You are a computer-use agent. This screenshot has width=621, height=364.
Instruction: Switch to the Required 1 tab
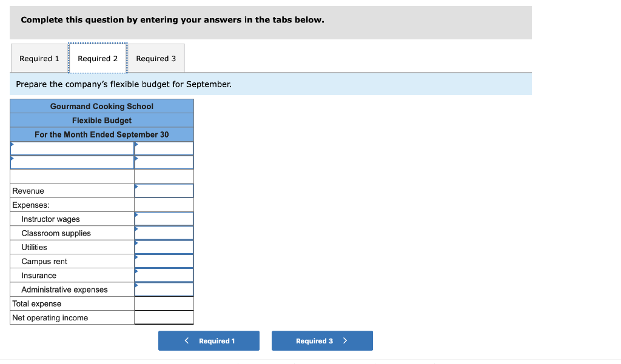[39, 58]
